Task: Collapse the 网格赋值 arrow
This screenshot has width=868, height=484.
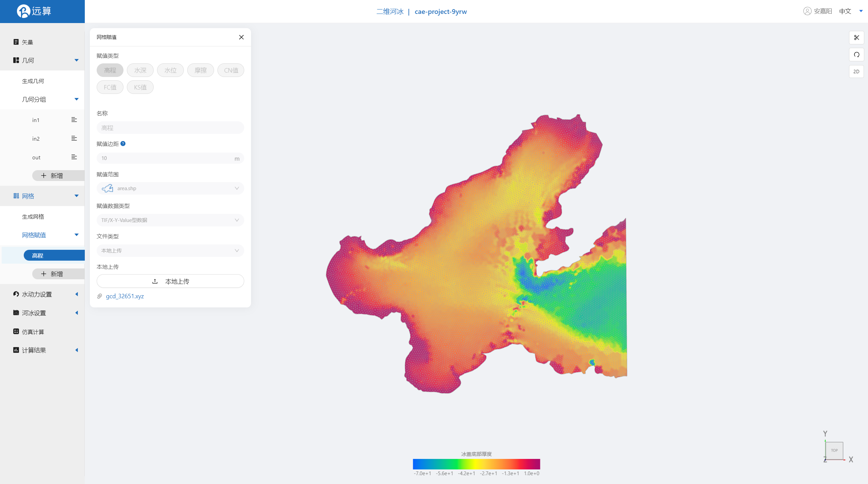Action: [x=77, y=235]
